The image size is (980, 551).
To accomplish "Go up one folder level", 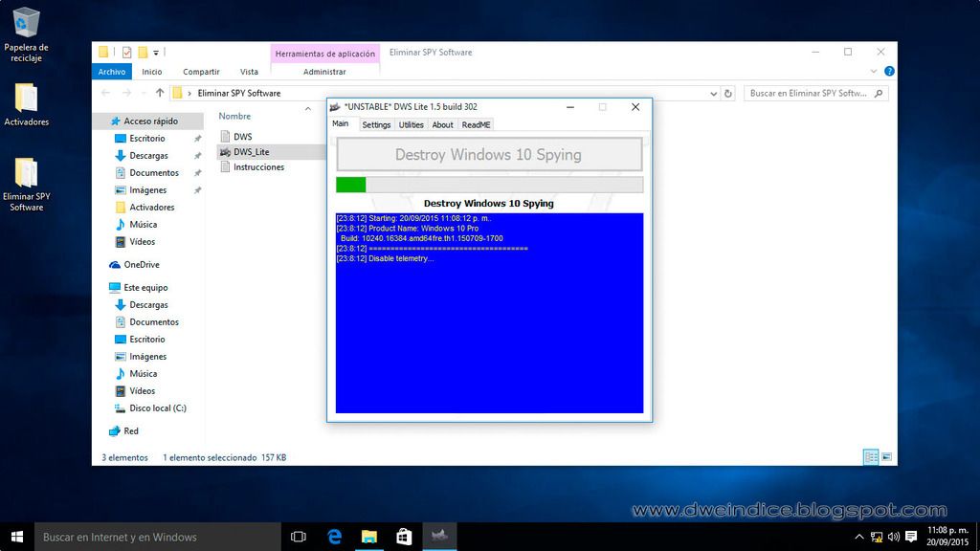I will point(159,94).
